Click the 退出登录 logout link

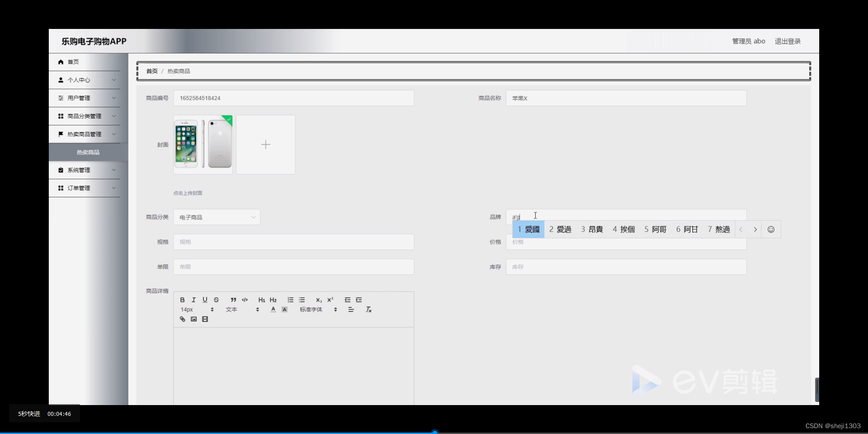[788, 41]
